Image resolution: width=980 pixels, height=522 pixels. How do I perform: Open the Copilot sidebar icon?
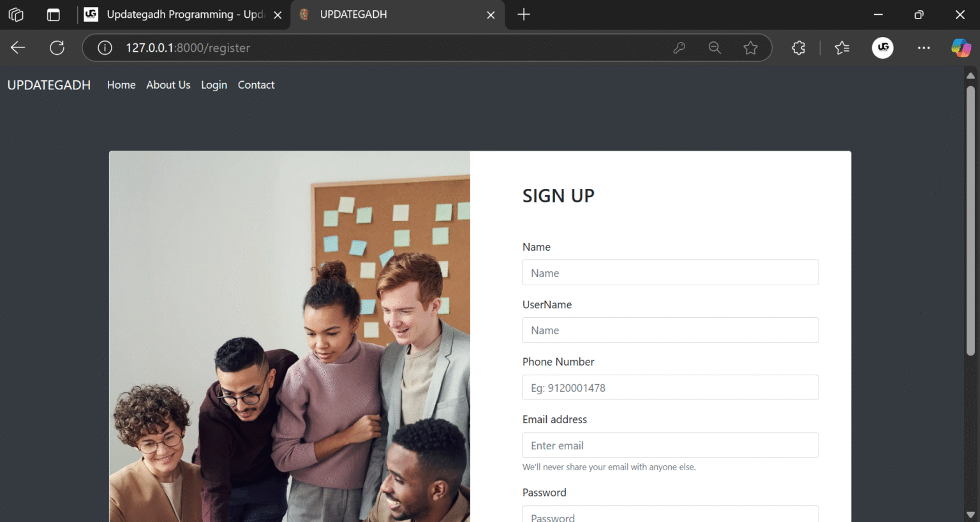pyautogui.click(x=960, y=48)
